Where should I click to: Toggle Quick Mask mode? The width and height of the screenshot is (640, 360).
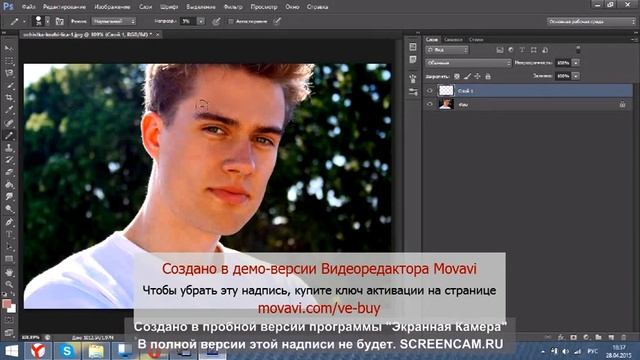pos(9,320)
